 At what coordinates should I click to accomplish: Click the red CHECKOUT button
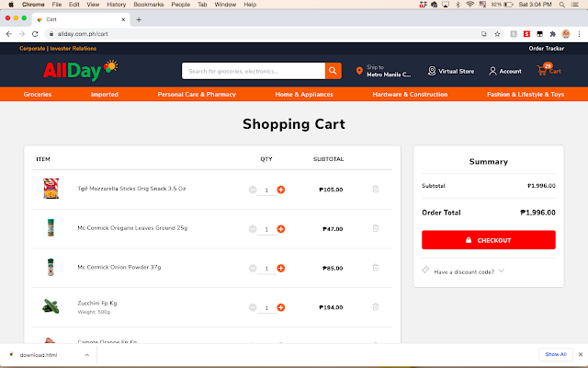(x=488, y=240)
